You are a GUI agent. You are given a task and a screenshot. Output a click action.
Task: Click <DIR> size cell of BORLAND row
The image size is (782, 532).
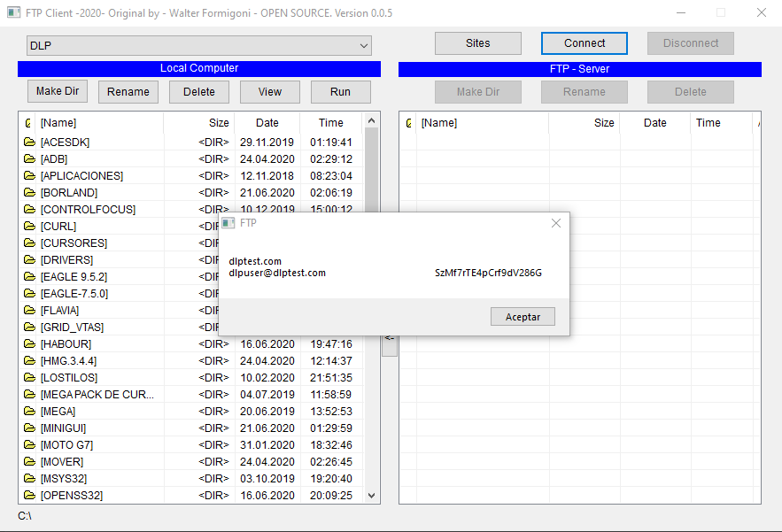(213, 193)
